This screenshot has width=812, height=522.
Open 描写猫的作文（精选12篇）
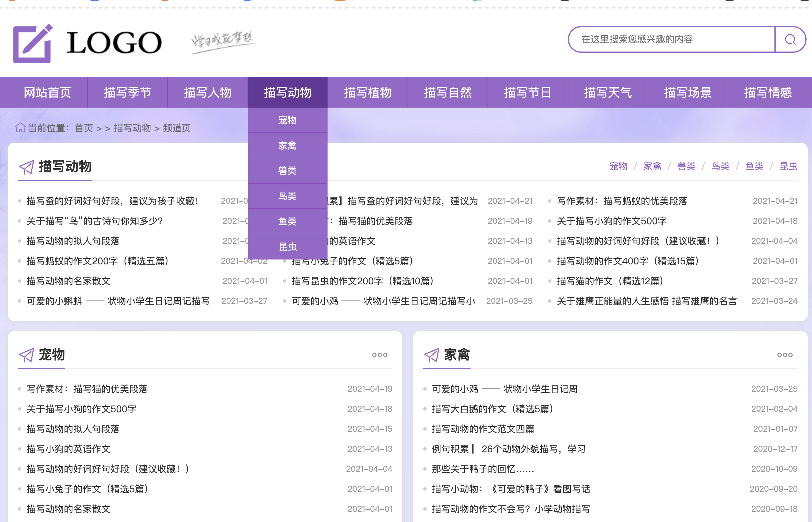point(611,281)
